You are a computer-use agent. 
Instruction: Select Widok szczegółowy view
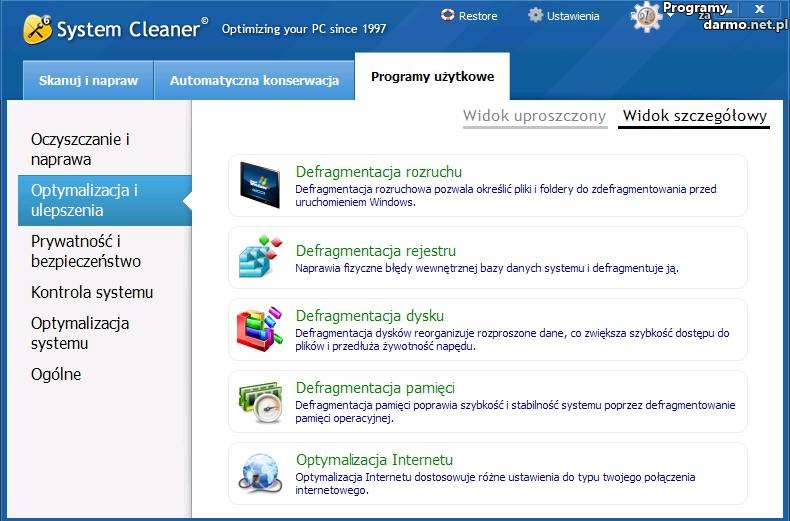click(x=694, y=117)
